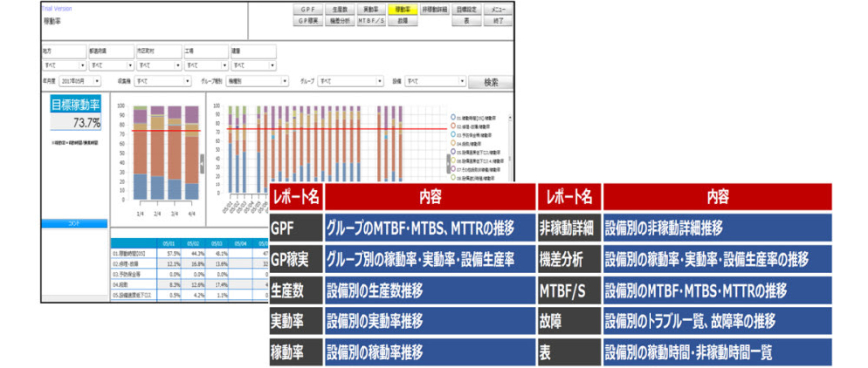This screenshot has height=368, width=868.
Task: Click the blue bar segment in the 1/4 column
Action: pyautogui.click(x=140, y=186)
